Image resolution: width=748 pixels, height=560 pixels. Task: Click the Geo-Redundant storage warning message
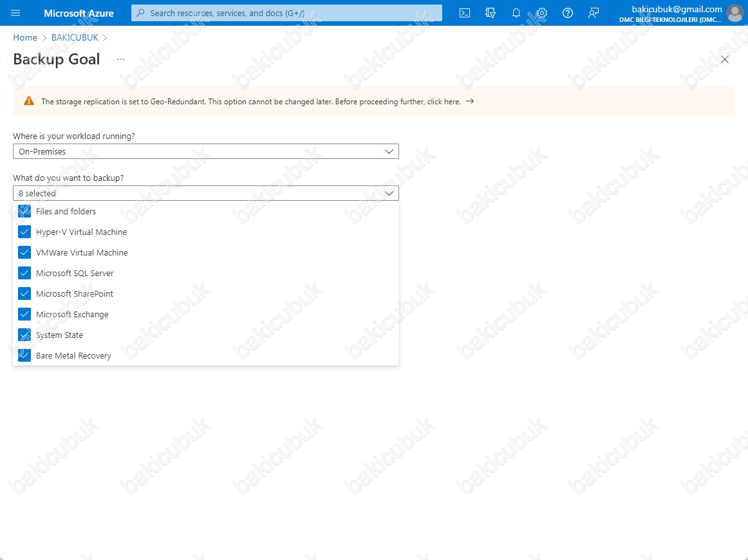[251, 101]
